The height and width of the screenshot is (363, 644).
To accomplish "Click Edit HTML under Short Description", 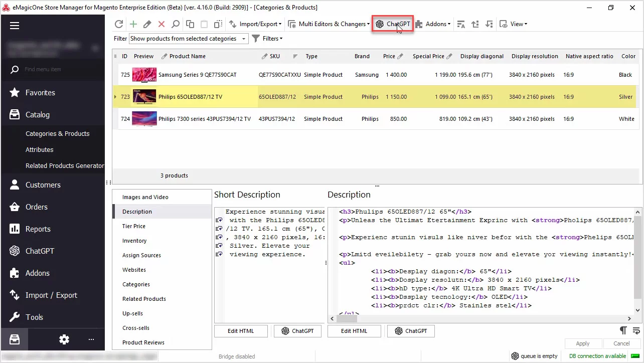I will point(241,331).
